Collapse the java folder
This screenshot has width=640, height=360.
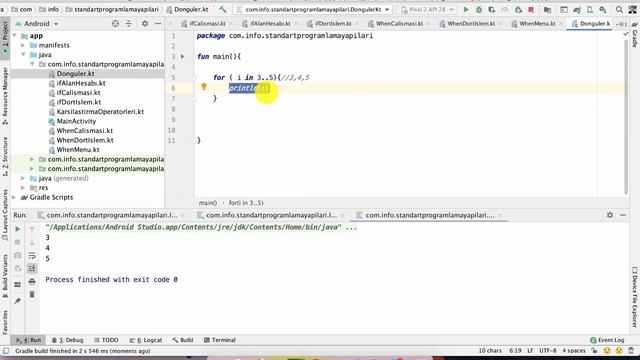[23, 55]
